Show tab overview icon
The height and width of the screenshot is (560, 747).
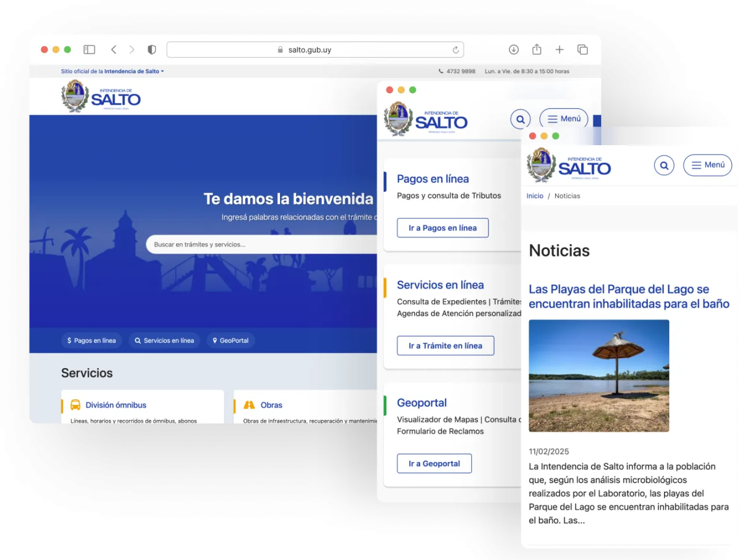(x=582, y=50)
